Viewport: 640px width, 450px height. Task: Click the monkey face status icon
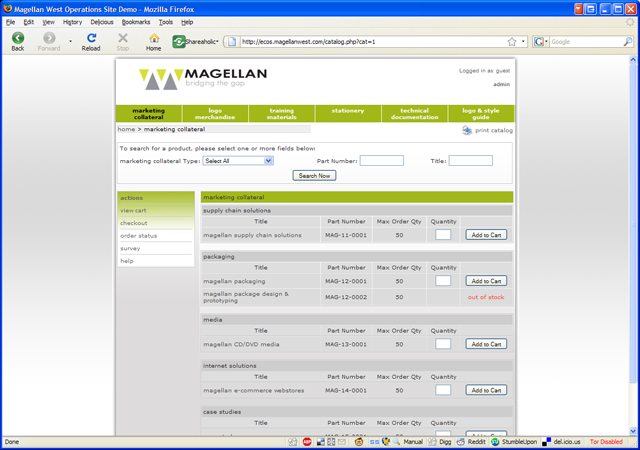(x=358, y=442)
